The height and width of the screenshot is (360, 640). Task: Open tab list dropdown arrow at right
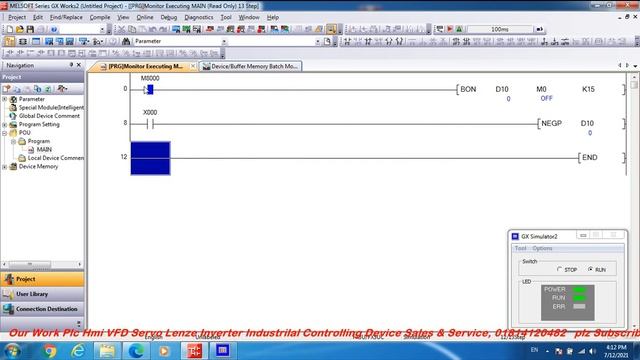636,66
